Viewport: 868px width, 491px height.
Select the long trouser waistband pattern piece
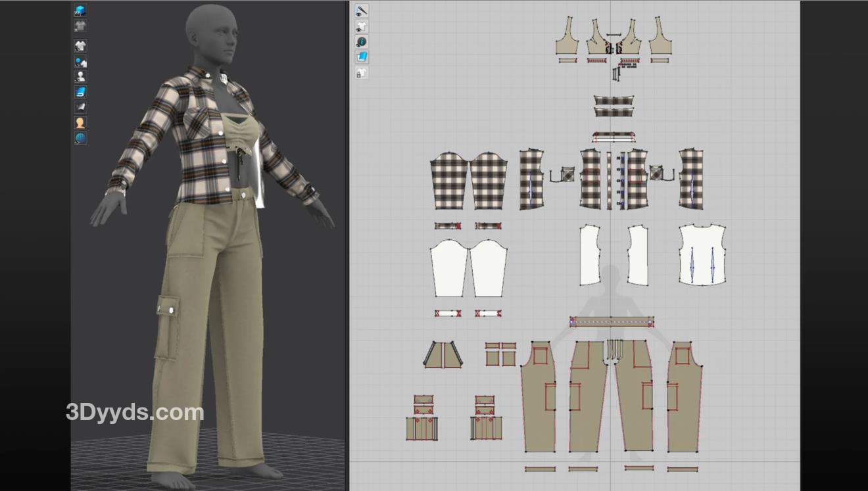(612, 321)
